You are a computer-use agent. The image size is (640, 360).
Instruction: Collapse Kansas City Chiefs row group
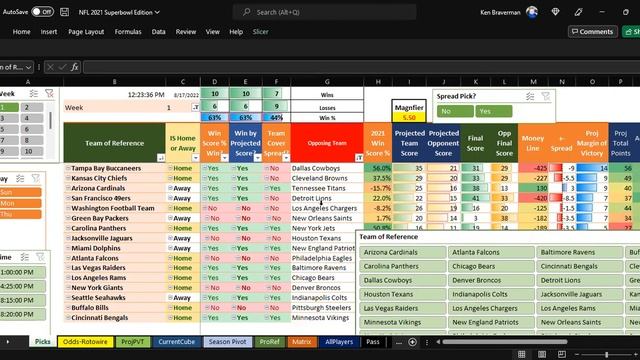point(68,178)
